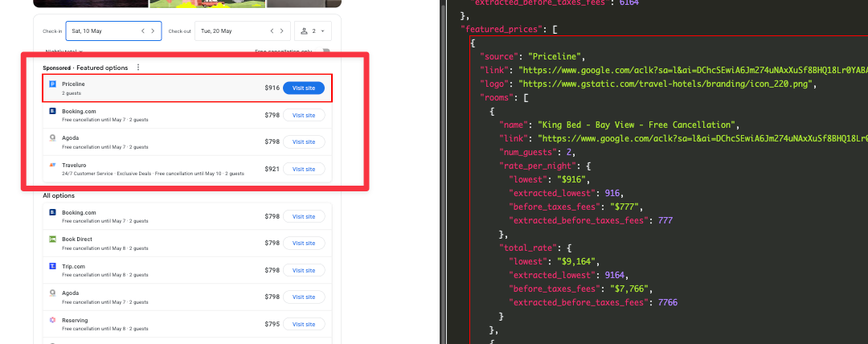Click Booking.com logo in All options
Viewport: 868px width, 344px height.
coord(52,212)
